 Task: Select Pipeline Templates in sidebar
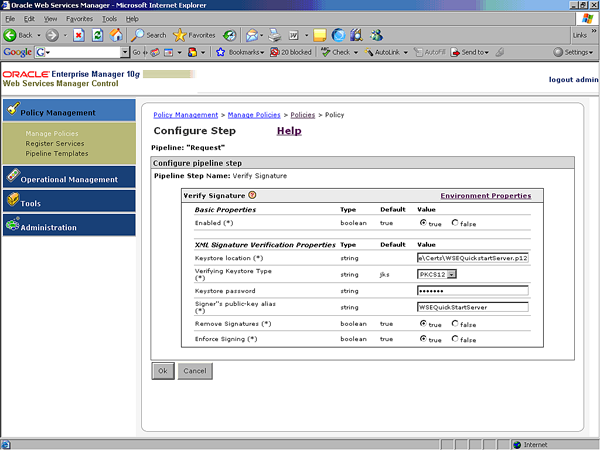tap(57, 153)
